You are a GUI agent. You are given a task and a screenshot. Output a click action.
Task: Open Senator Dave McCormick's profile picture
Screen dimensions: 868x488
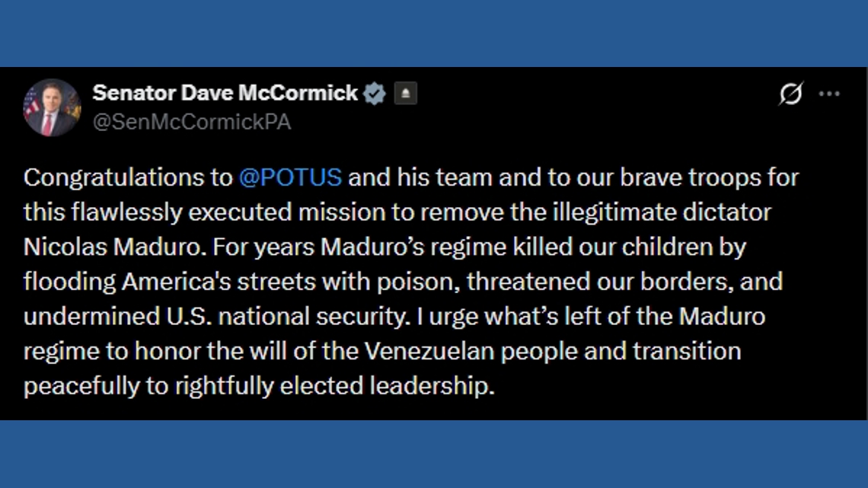[x=52, y=107]
